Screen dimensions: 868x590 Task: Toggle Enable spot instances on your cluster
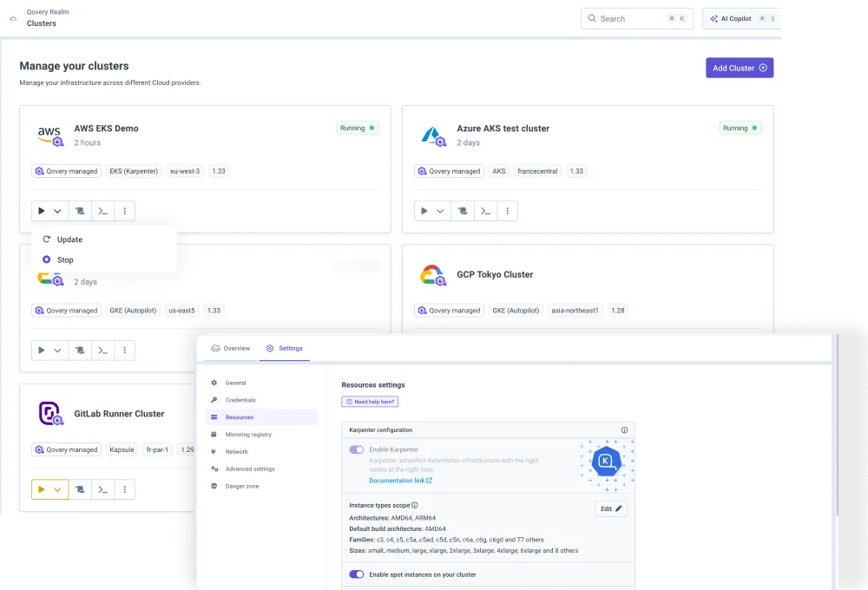coord(357,574)
